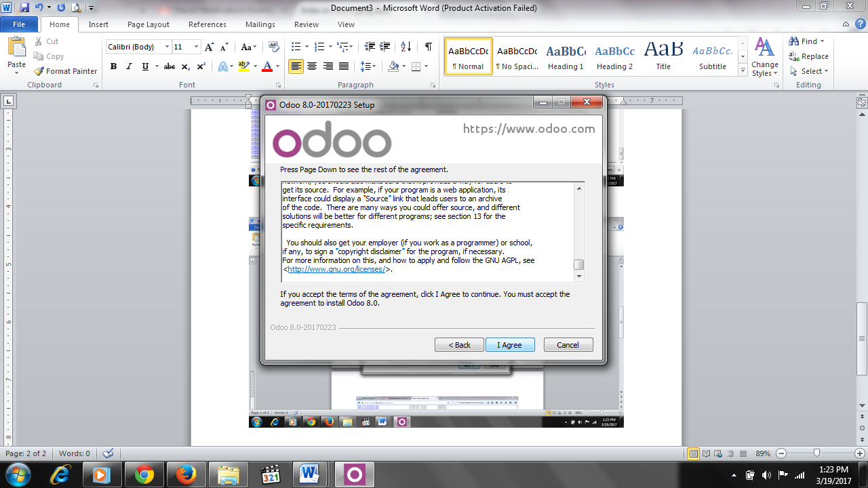Switch to Draft view in status bar
Image resolution: width=868 pixels, height=488 pixels.
pos(743,453)
